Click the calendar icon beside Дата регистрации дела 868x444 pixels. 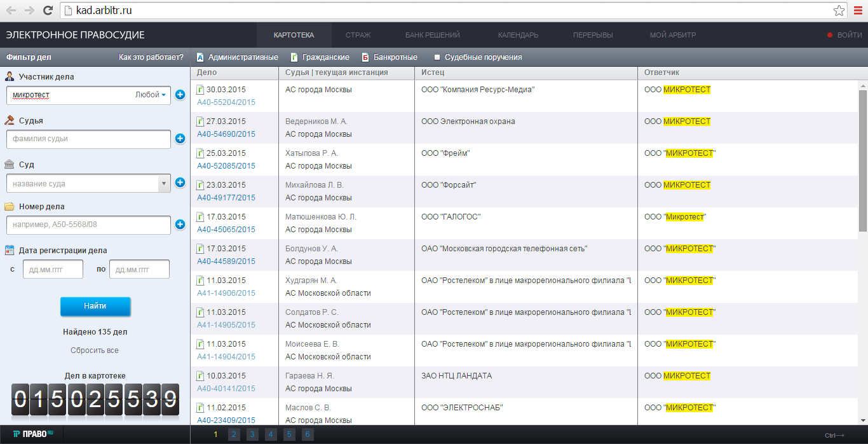tap(10, 250)
